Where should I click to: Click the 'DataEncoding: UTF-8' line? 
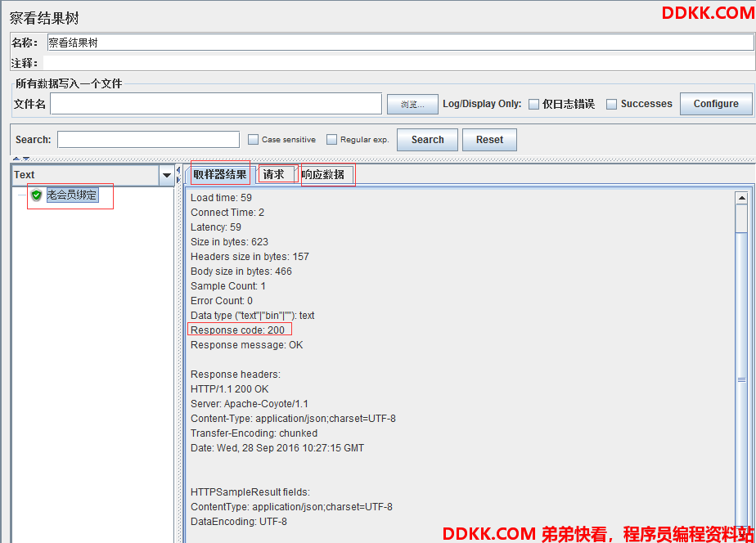pyautogui.click(x=239, y=522)
